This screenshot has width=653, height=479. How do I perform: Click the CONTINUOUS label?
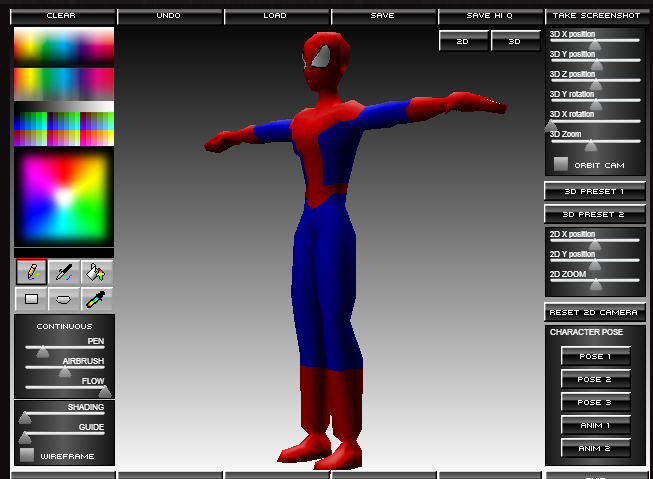point(64,327)
